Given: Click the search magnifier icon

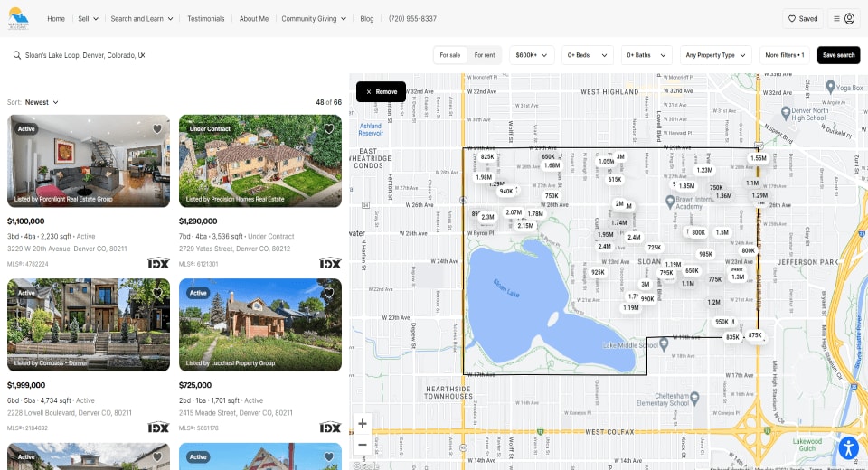Looking at the screenshot, I should (17, 55).
